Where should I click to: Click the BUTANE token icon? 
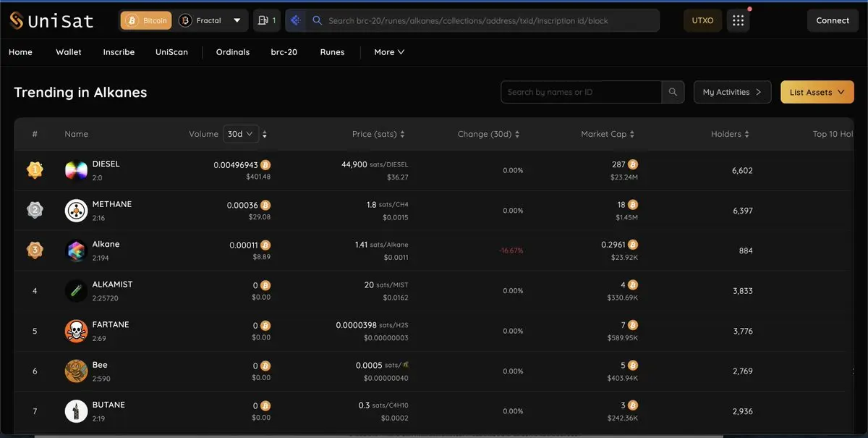(x=76, y=411)
